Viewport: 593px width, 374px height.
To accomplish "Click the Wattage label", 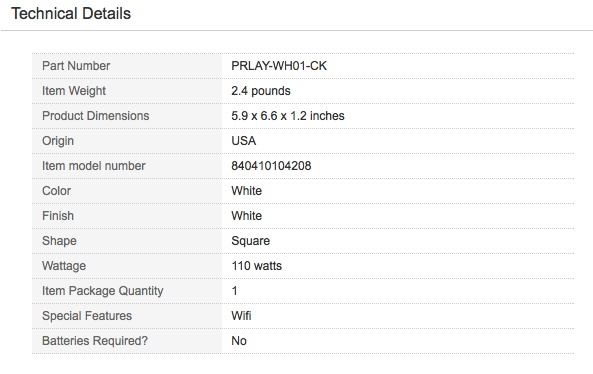I will click(64, 266).
